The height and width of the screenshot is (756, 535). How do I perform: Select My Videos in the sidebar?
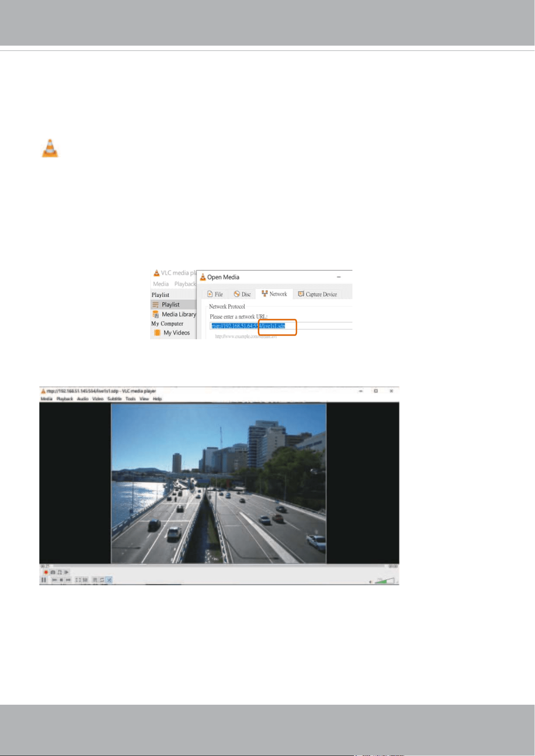(x=172, y=333)
